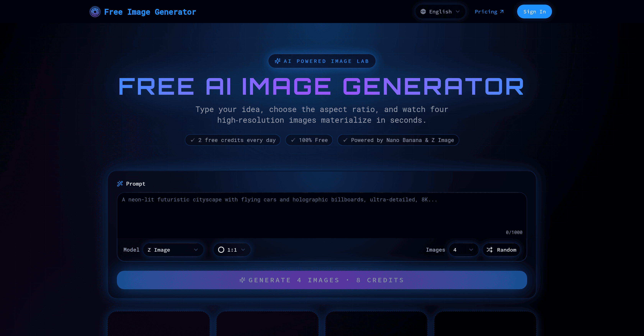This screenshot has height=336, width=644.
Task: Click the shuffle icon on the Random button
Action: click(x=490, y=250)
